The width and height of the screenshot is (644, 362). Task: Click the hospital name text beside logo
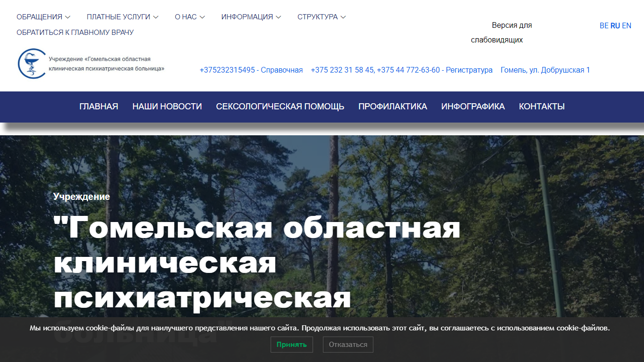(x=107, y=64)
